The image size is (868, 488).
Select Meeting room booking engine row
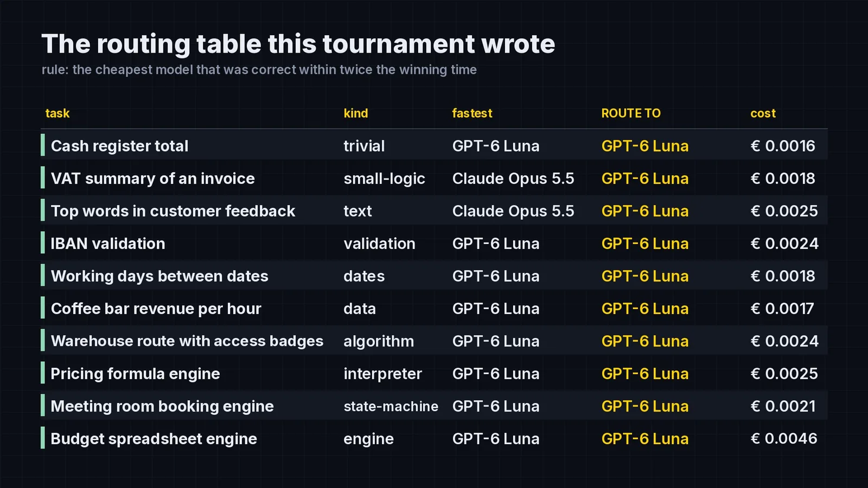click(434, 406)
